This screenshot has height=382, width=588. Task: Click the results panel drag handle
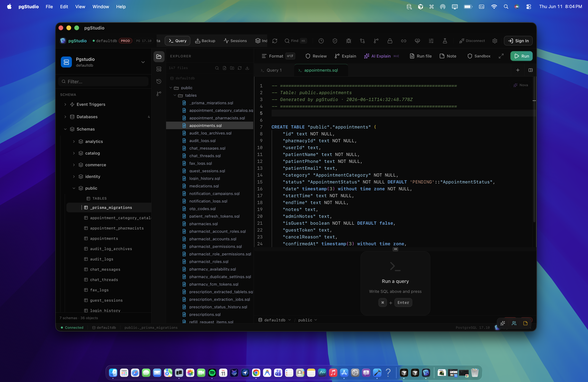tap(395, 249)
